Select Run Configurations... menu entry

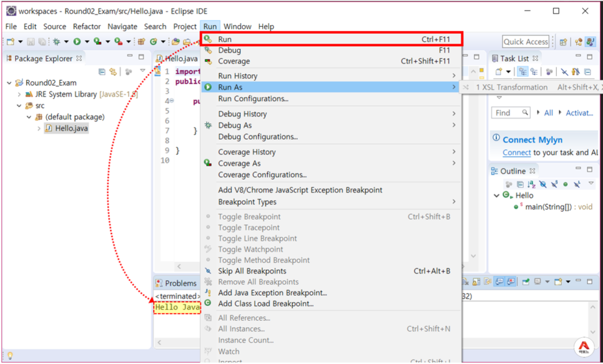[x=331, y=99]
